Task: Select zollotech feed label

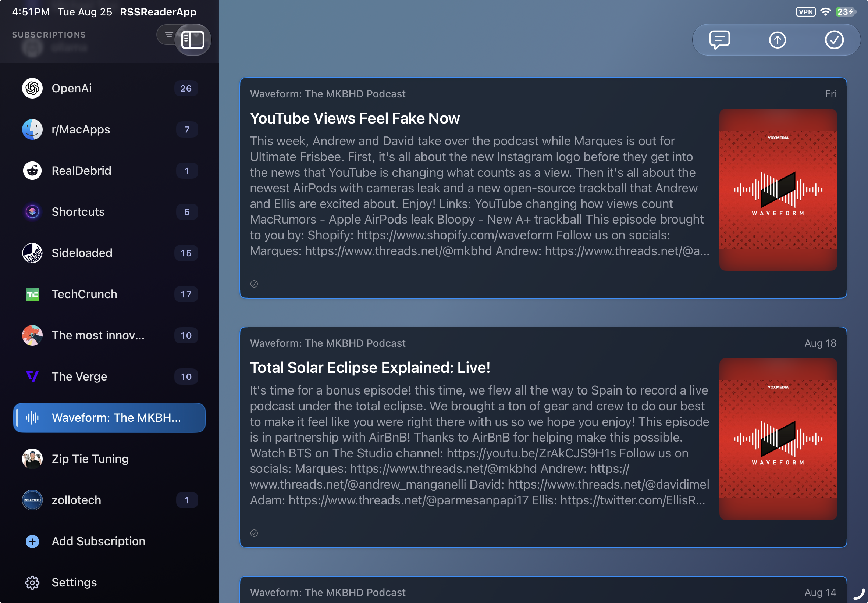Action: pos(77,500)
